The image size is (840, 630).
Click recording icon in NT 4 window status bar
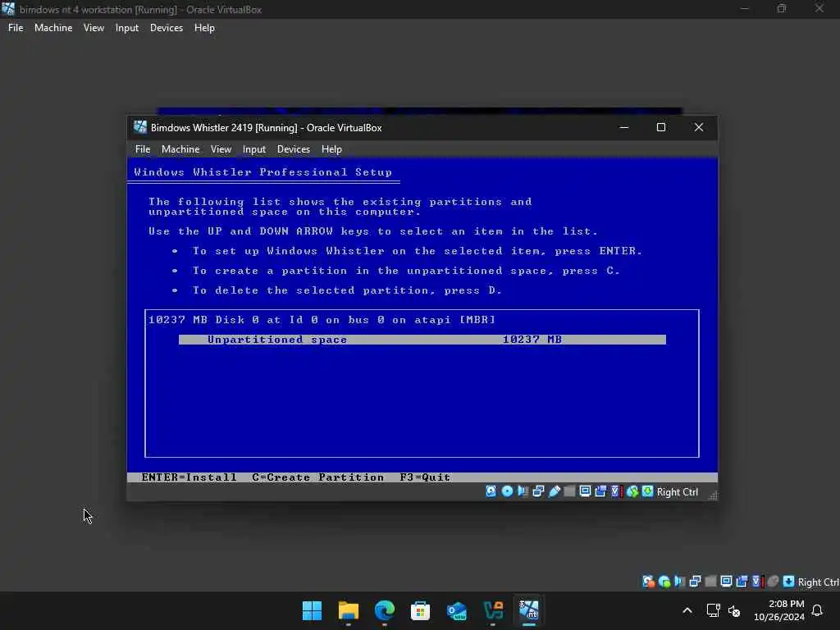click(x=742, y=582)
